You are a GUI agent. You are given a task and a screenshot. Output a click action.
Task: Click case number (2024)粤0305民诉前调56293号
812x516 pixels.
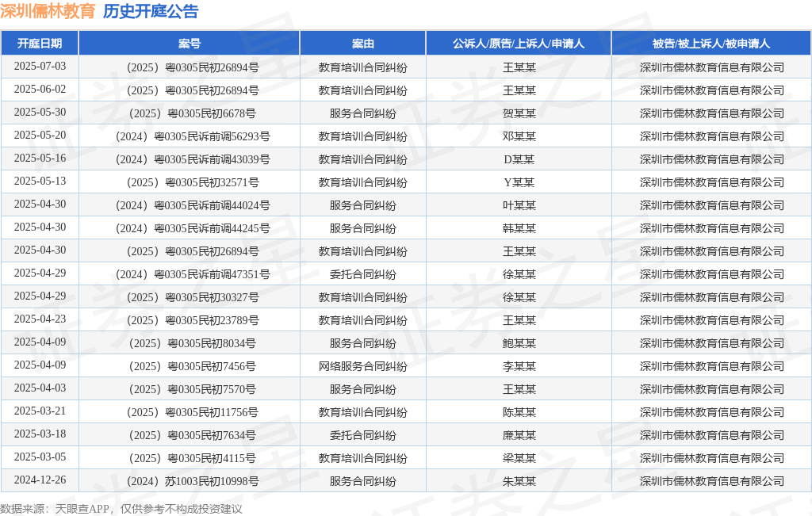pos(193,136)
